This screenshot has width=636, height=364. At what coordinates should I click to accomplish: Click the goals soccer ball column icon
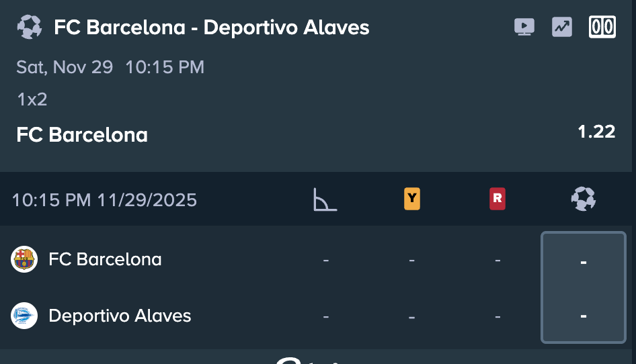[x=583, y=199]
